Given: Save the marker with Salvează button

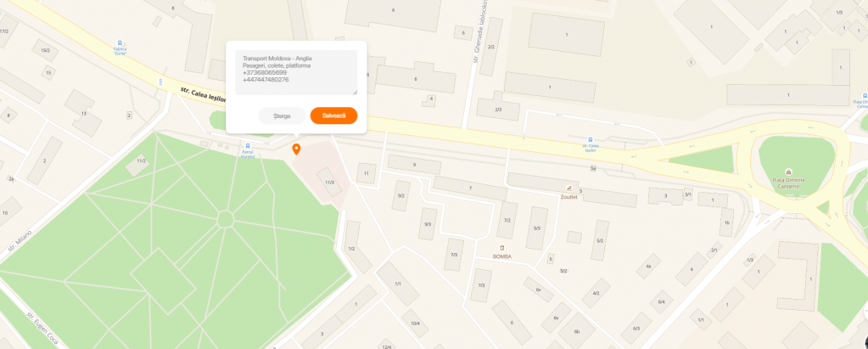Looking at the screenshot, I should pos(333,115).
